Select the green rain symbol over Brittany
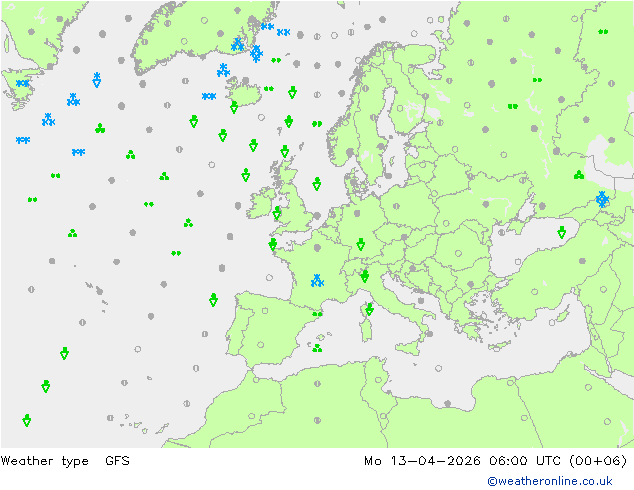634x490 pixels. pos(273,244)
